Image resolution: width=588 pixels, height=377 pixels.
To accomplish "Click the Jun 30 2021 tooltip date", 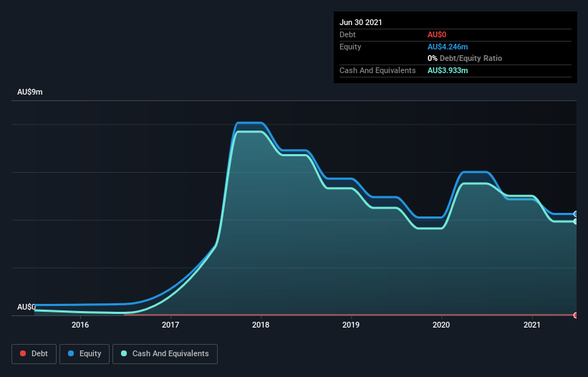I will tap(361, 22).
